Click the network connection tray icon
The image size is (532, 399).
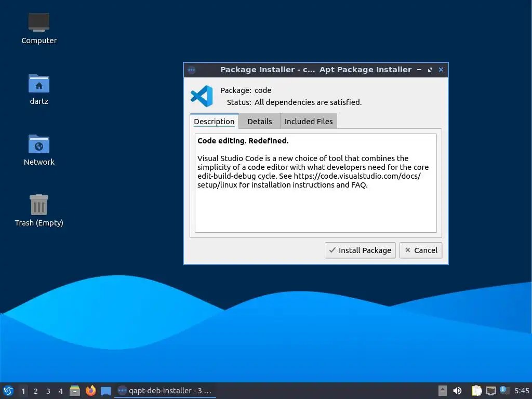click(x=490, y=391)
